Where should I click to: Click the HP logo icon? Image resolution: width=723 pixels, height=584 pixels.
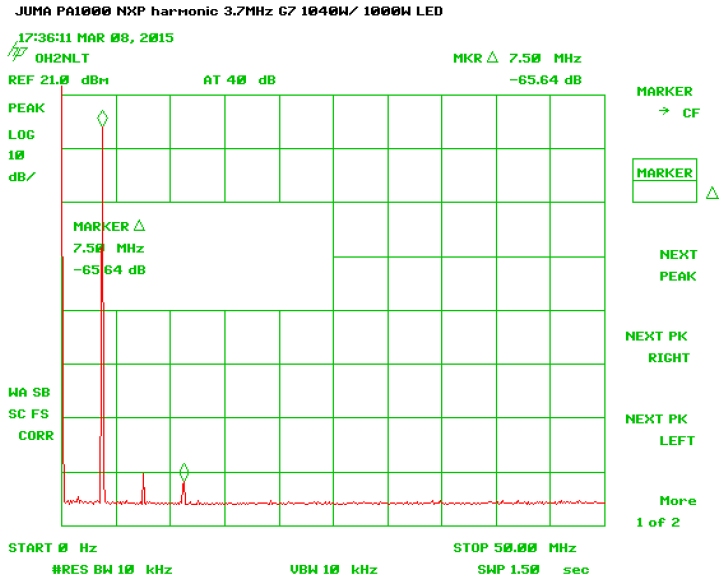[18, 51]
